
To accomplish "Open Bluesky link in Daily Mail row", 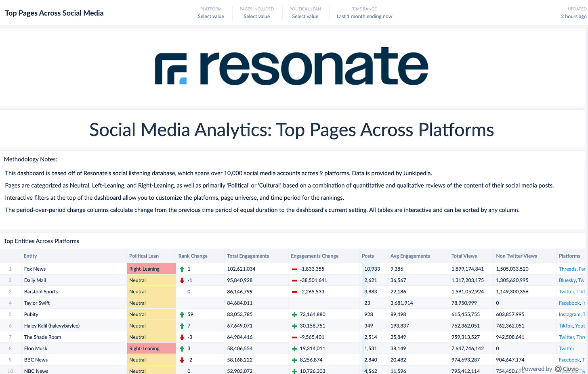I will click(567, 280).
